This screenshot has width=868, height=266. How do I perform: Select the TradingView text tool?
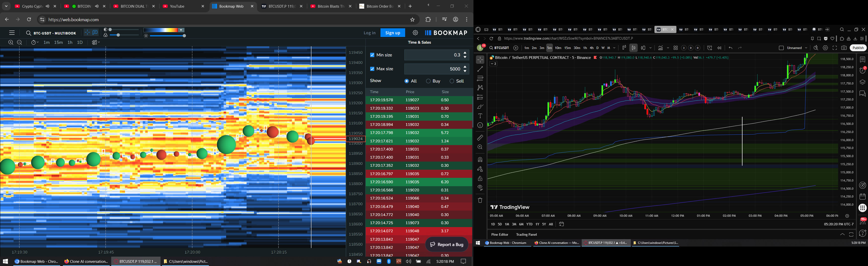click(480, 116)
